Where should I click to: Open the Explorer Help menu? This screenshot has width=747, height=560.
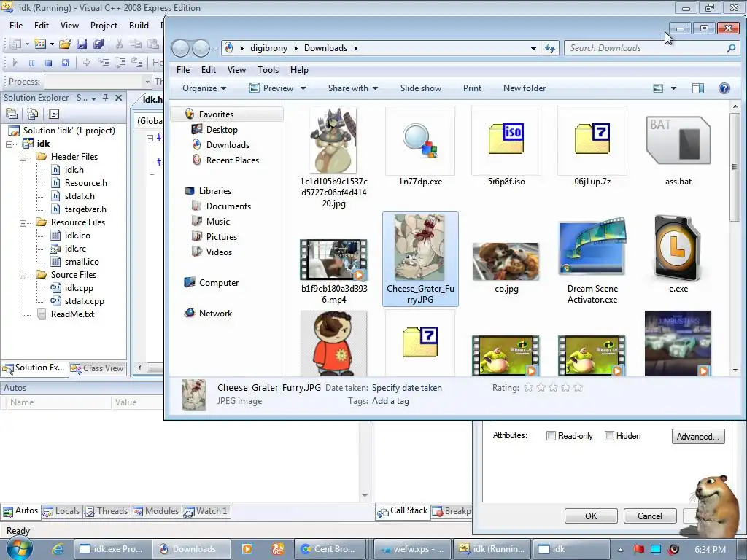(299, 70)
